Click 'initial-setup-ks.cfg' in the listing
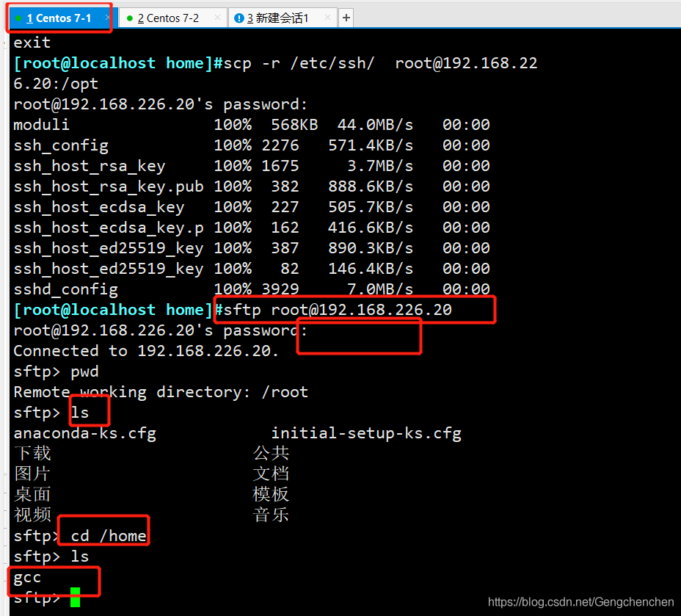This screenshot has height=616, width=681. pyautogui.click(x=366, y=433)
